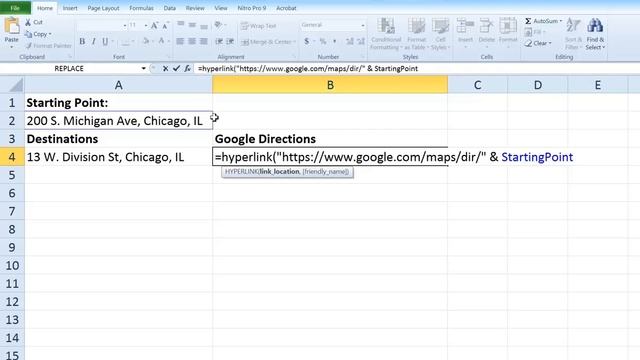This screenshot has width=640, height=360.
Task: Increase font size with the large A
Action: tap(154, 26)
